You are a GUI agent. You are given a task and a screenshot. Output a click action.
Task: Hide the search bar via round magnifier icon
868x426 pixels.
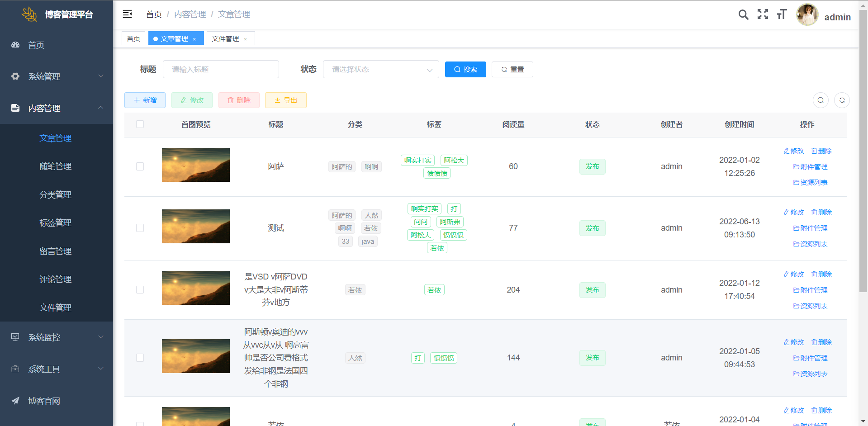[x=821, y=100]
